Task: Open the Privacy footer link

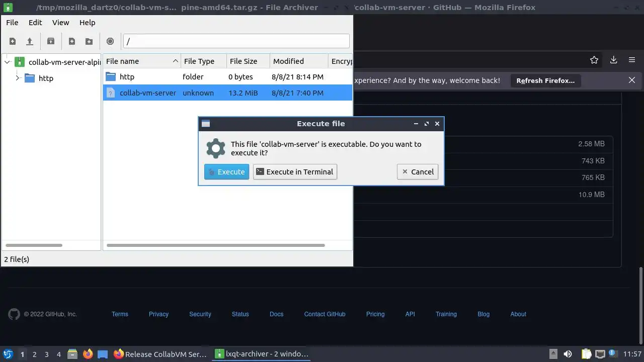Action: coord(158,314)
